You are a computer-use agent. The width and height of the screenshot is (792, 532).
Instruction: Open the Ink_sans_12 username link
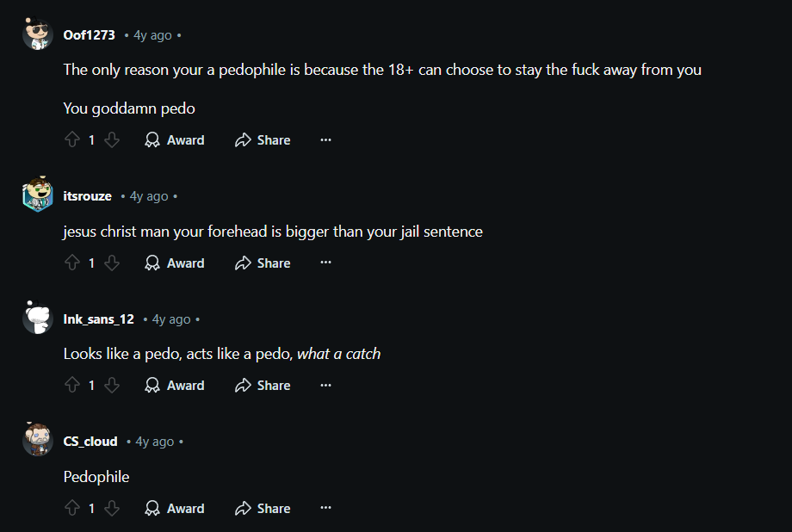point(98,319)
